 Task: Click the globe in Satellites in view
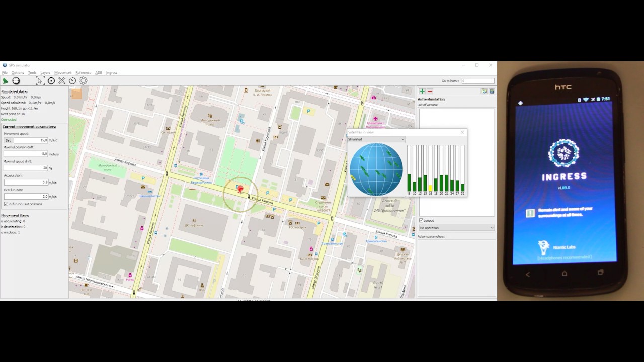(376, 169)
